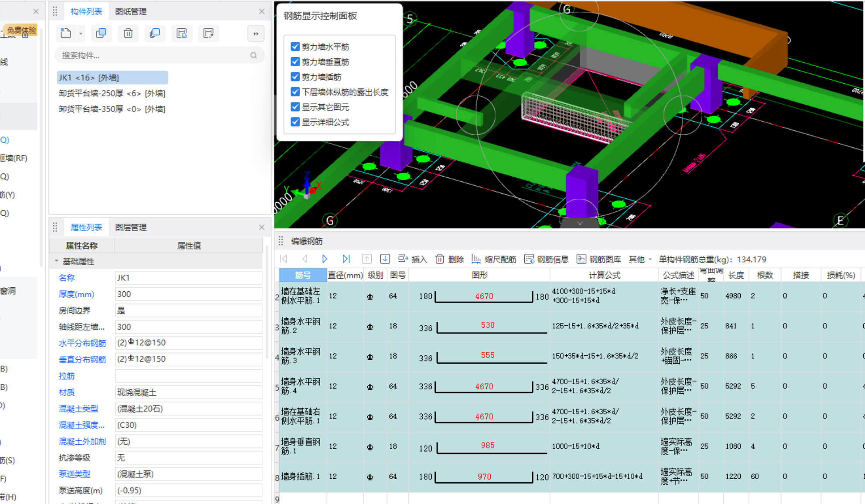Switch to the 属性列表 tab
The width and height of the screenshot is (865, 504).
(86, 227)
